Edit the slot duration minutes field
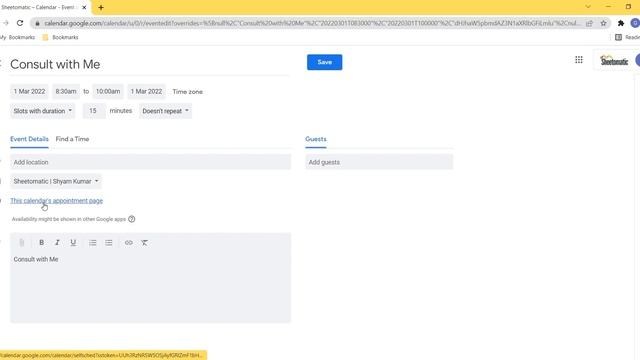Viewport: 640px width, 360px height. 94,111
